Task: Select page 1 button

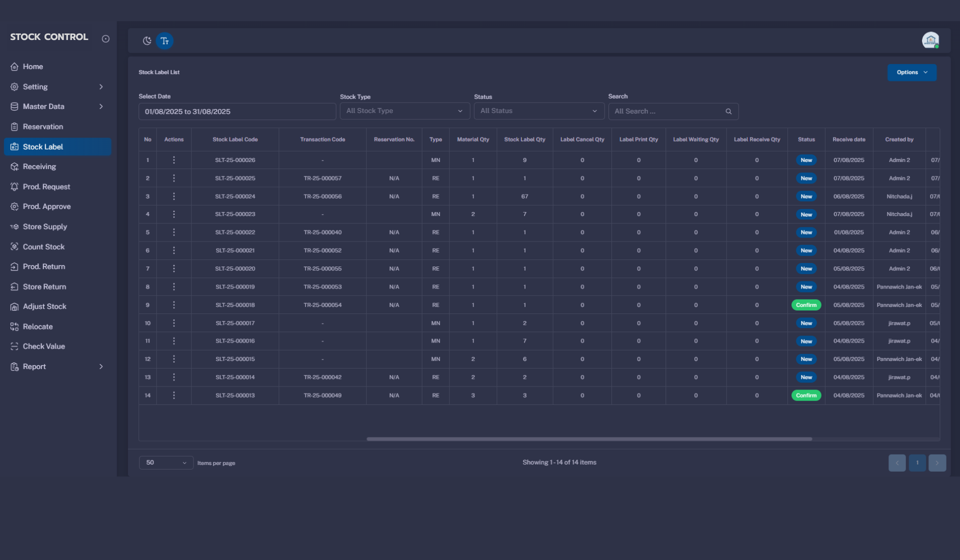Action: point(917,462)
